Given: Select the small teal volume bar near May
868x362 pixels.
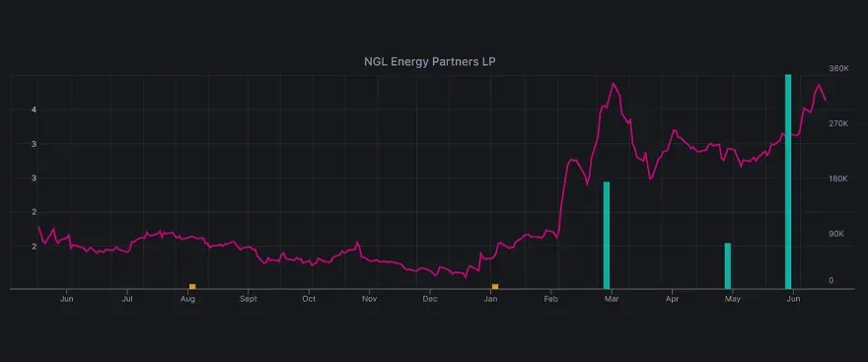Looking at the screenshot, I should tap(728, 265).
